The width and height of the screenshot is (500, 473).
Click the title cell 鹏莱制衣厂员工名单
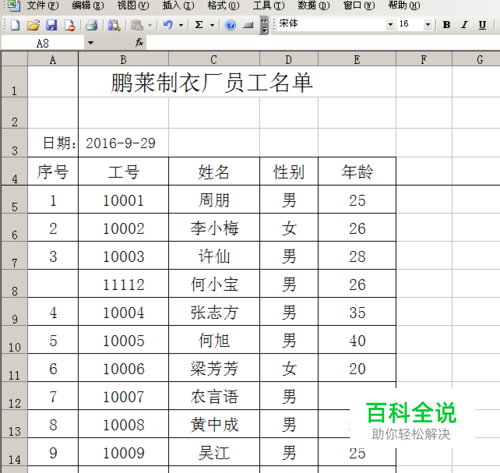[x=212, y=82]
